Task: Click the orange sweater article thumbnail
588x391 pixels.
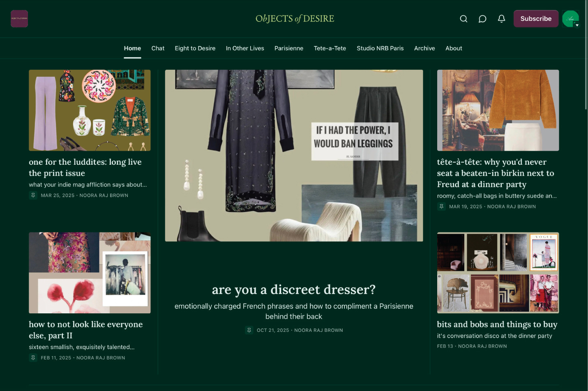Action: pos(498,110)
